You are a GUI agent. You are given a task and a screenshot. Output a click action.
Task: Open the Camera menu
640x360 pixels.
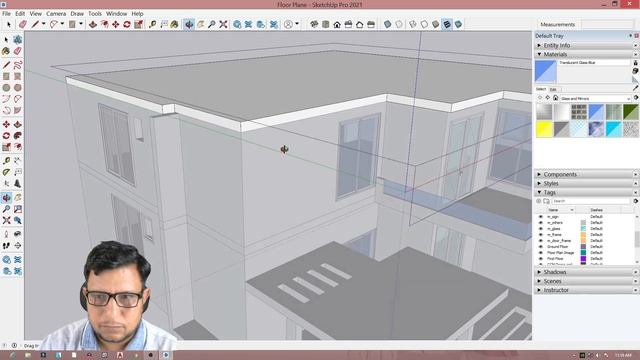(x=56, y=13)
